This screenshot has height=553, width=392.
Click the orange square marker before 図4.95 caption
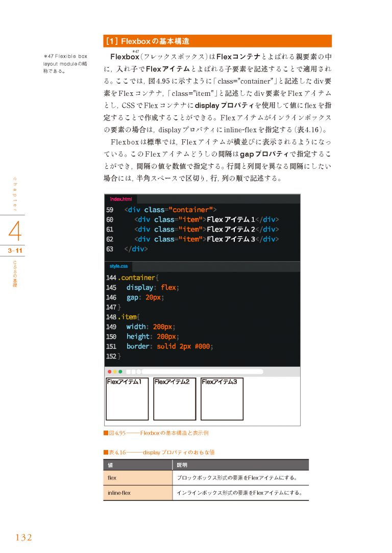click(x=106, y=433)
